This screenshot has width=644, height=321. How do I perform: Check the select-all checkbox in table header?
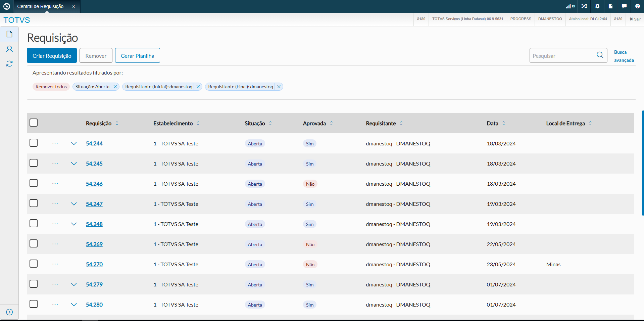(34, 123)
